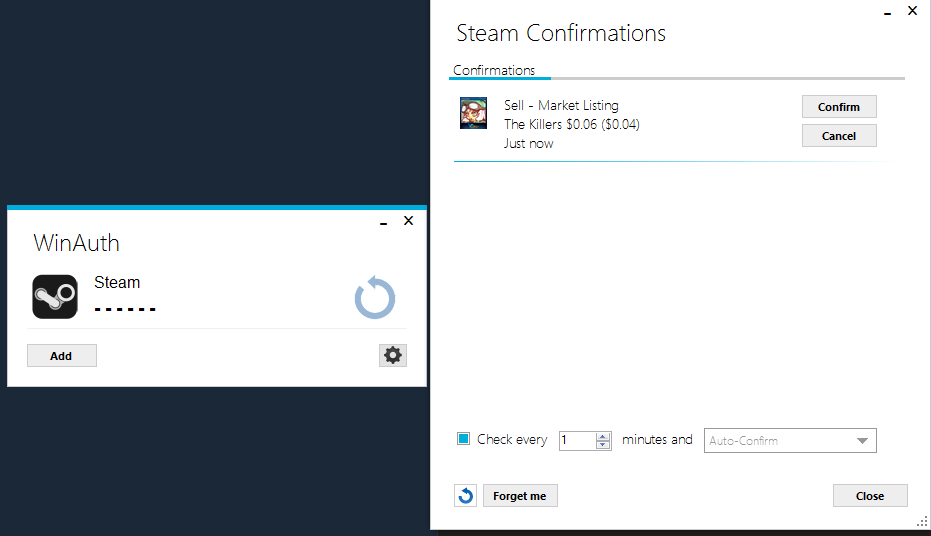Add a new authenticator in WinAuth
931x536 pixels.
(62, 356)
